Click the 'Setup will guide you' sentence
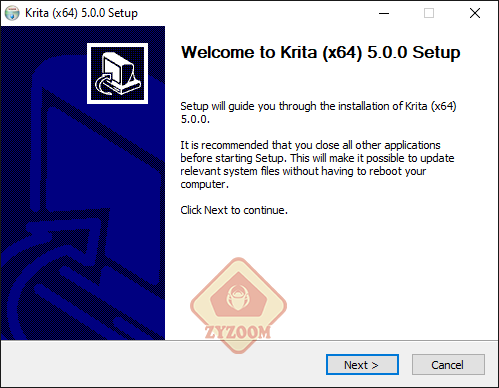499x388 pixels. [x=318, y=112]
